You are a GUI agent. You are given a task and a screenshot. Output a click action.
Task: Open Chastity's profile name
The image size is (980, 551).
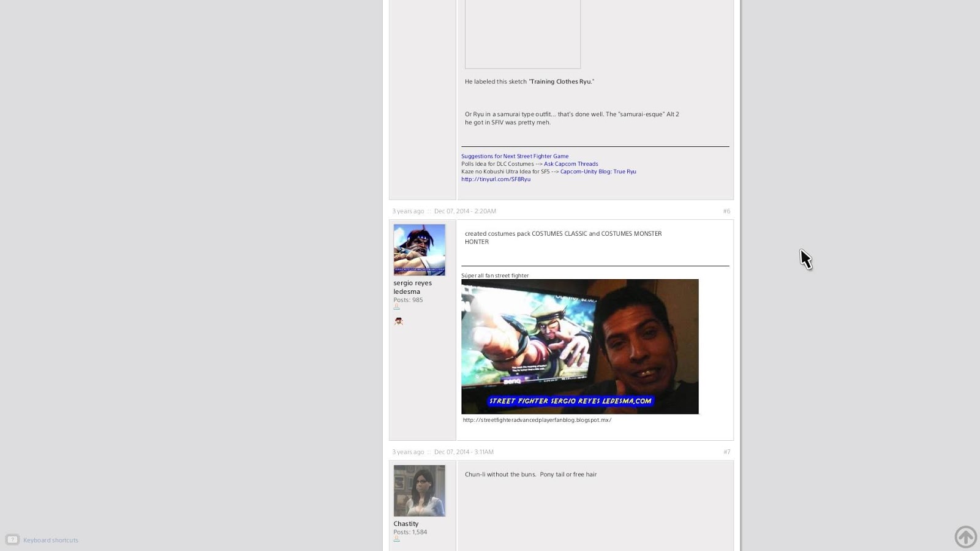coord(406,524)
